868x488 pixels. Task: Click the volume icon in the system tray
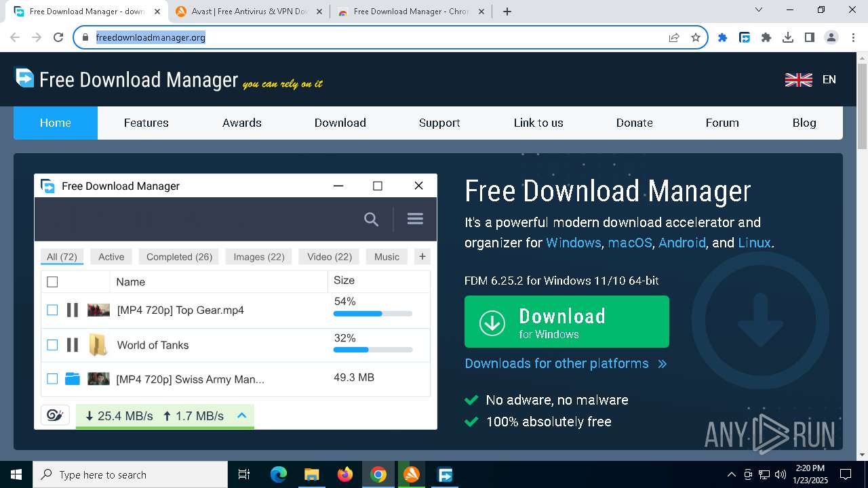780,474
